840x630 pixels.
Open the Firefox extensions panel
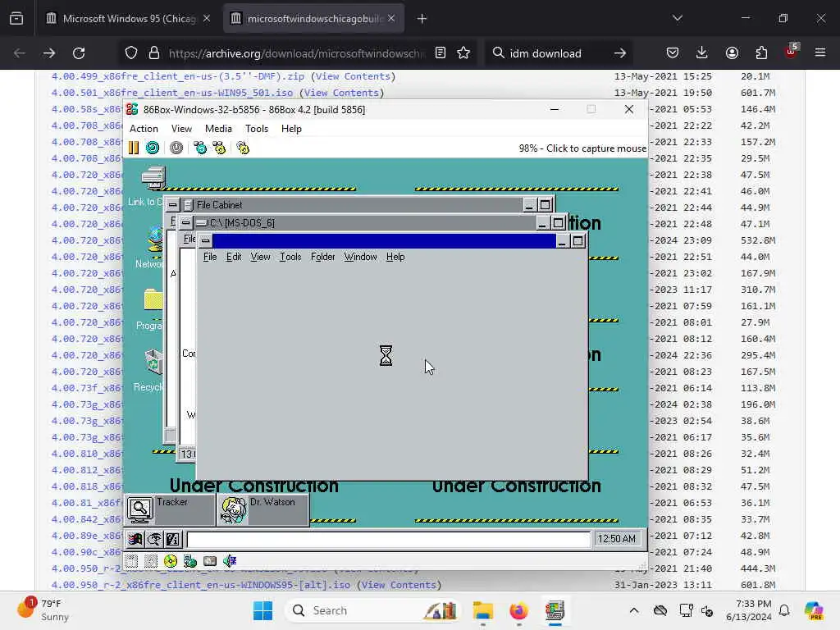coord(761,53)
